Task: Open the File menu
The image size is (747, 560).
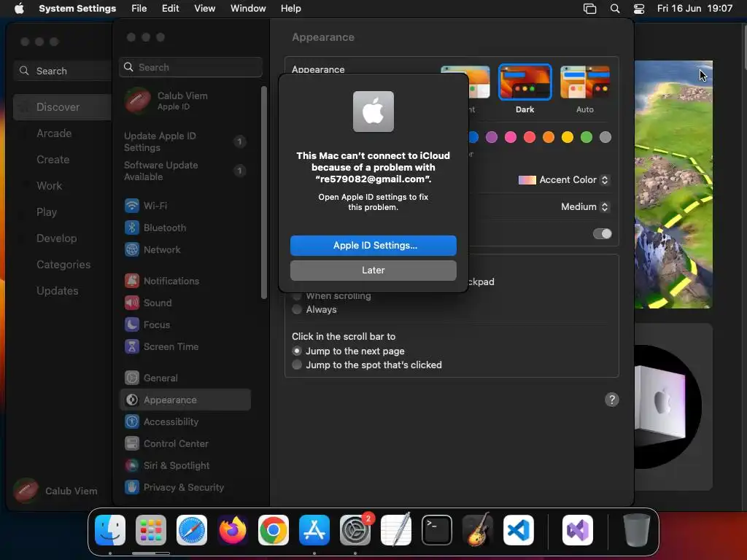Action: (139, 9)
